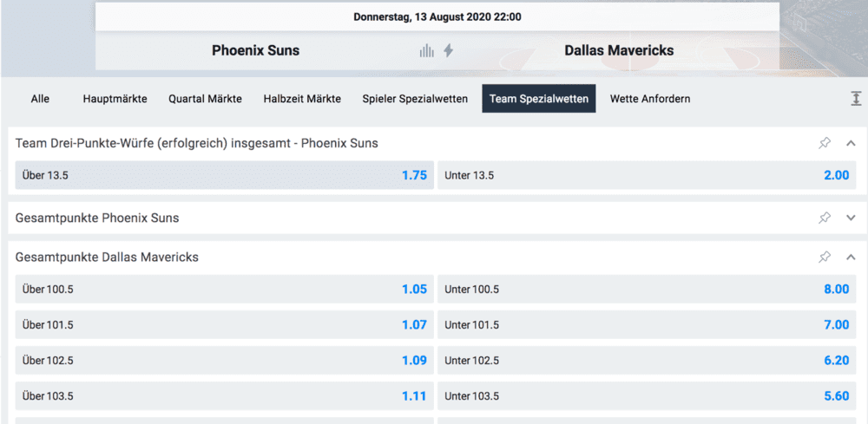Open the Wette Anfordern tab
The image size is (868, 424).
click(x=650, y=99)
